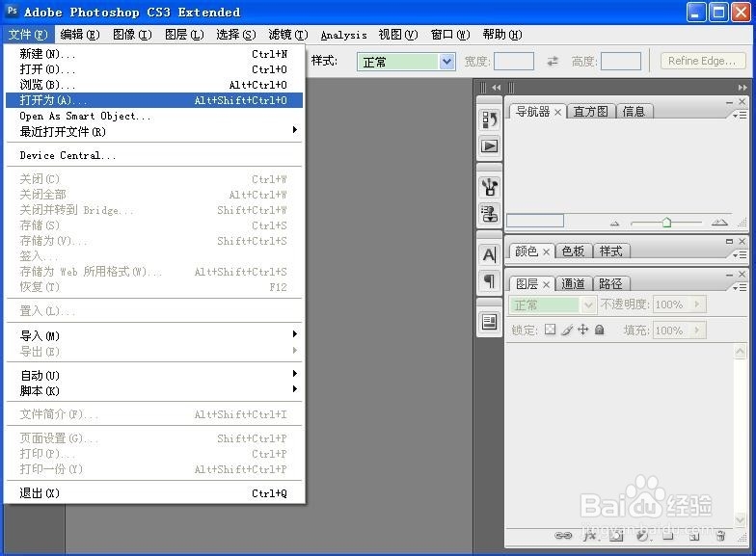This screenshot has height=556, width=756.
Task: Toggle lock all padlock icon
Action: point(600,330)
